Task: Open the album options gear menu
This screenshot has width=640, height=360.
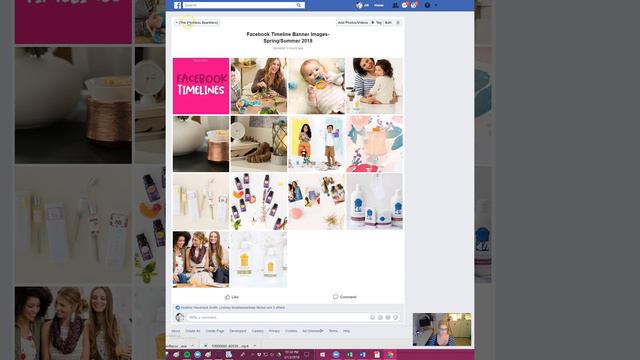Action: tap(398, 22)
